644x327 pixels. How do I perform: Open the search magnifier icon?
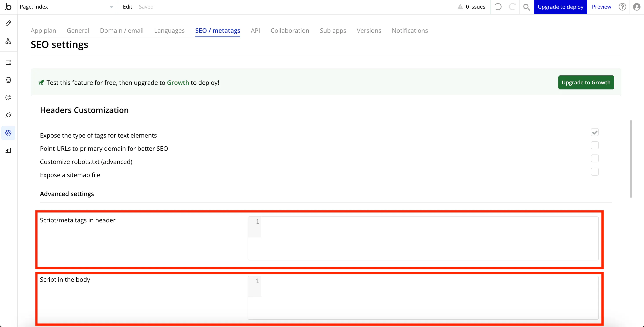(x=527, y=7)
